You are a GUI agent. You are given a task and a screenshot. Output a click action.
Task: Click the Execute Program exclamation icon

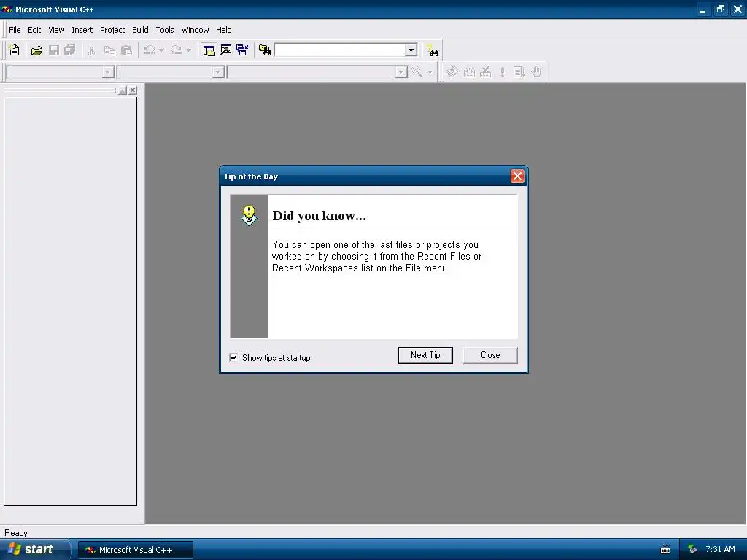pyautogui.click(x=502, y=72)
